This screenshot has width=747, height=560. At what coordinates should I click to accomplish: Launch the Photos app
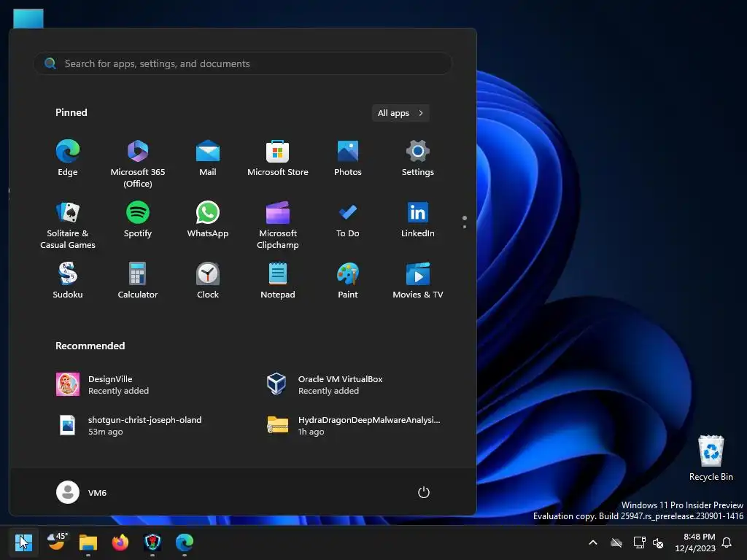(x=348, y=159)
